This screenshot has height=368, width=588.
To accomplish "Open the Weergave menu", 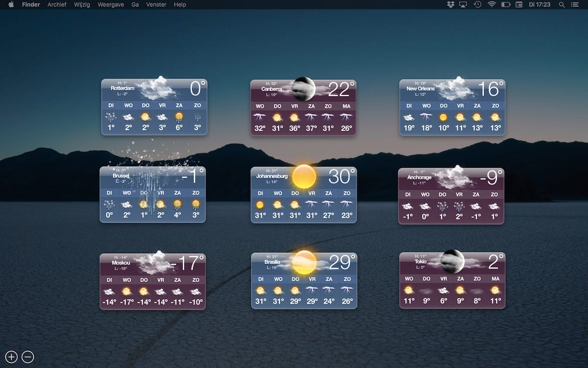I will pyautogui.click(x=111, y=4).
